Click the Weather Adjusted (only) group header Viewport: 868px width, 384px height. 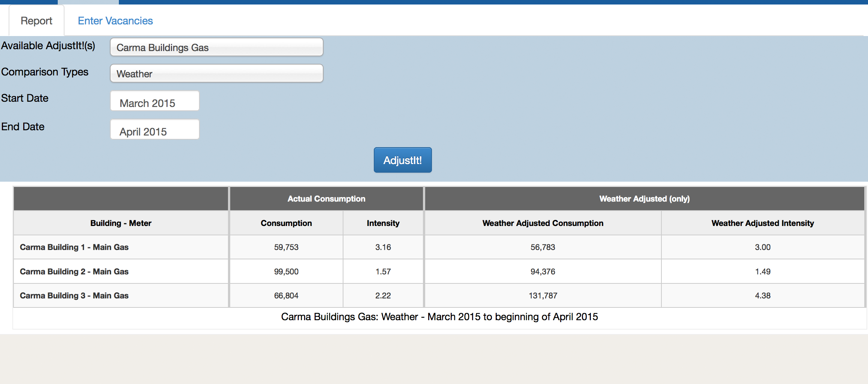coord(644,199)
